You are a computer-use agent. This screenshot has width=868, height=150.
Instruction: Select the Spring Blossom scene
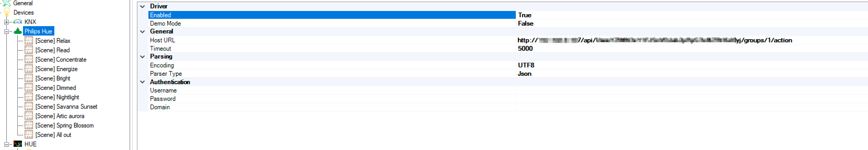65,125
